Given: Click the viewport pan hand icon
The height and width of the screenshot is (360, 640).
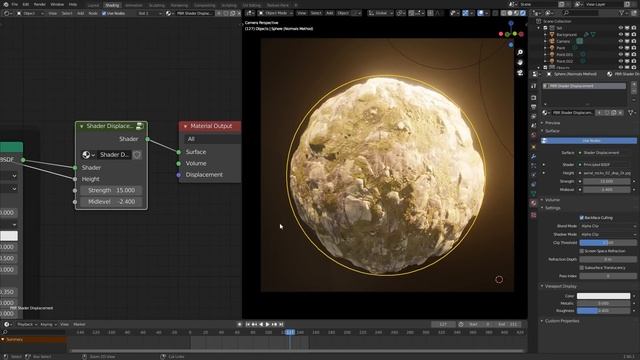Looking at the screenshot, I should coord(520,62).
